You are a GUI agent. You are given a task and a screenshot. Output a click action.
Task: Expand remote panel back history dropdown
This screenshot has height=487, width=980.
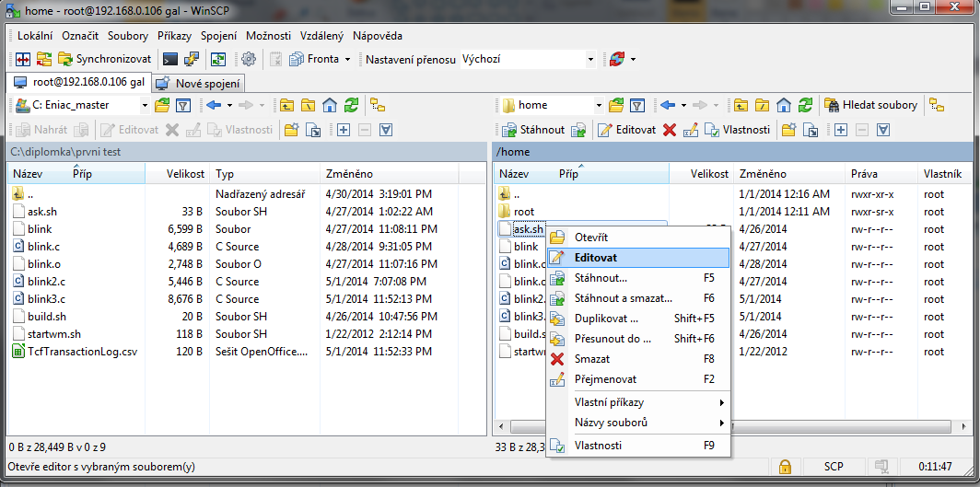pos(683,105)
